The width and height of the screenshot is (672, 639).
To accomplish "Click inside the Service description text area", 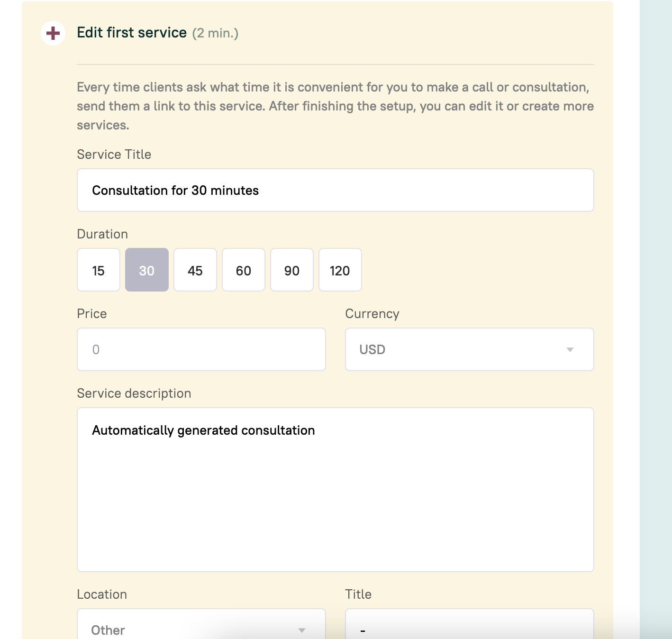I will tap(335, 489).
